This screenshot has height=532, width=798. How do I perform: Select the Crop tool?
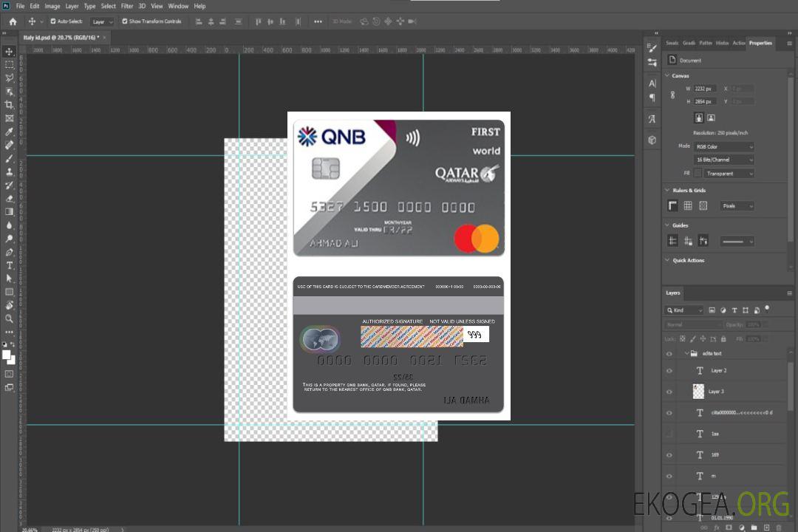click(9, 105)
